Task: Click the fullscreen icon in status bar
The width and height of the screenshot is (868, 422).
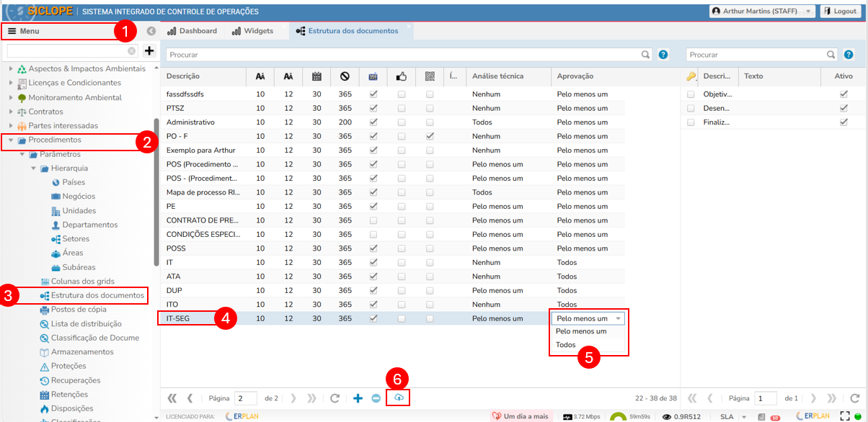Action: [x=845, y=416]
